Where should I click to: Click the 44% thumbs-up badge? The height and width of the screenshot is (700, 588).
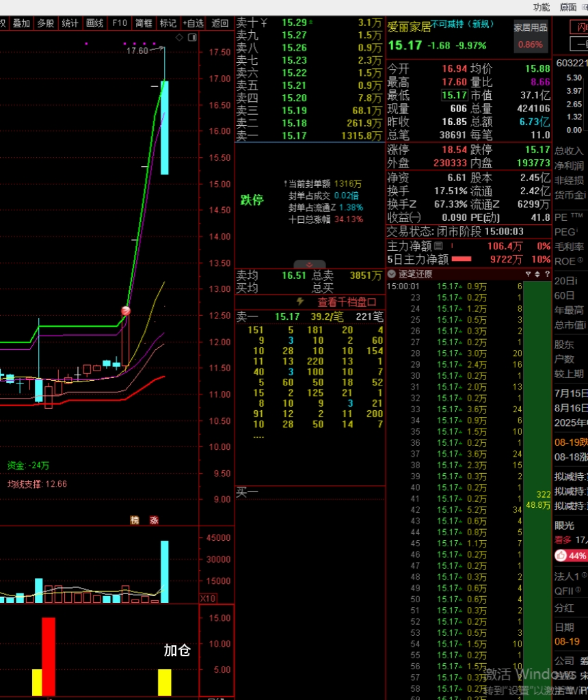pyautogui.click(x=571, y=555)
